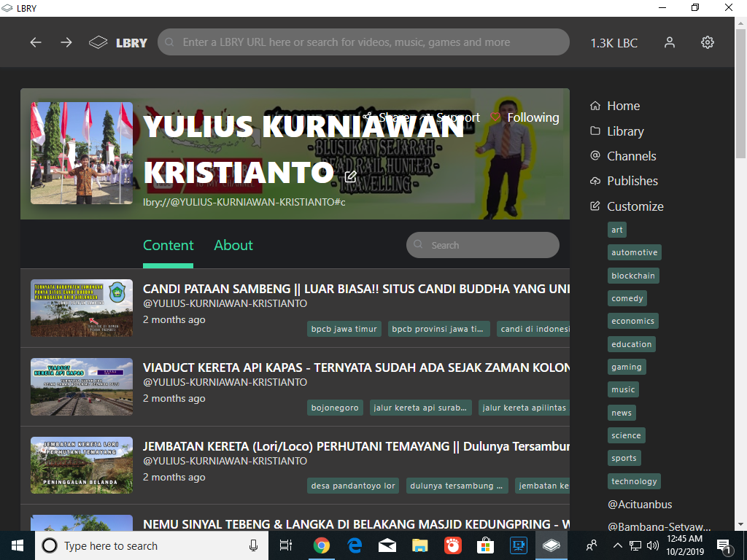747x560 pixels.
Task: Go back with the left arrow
Action: (x=36, y=42)
